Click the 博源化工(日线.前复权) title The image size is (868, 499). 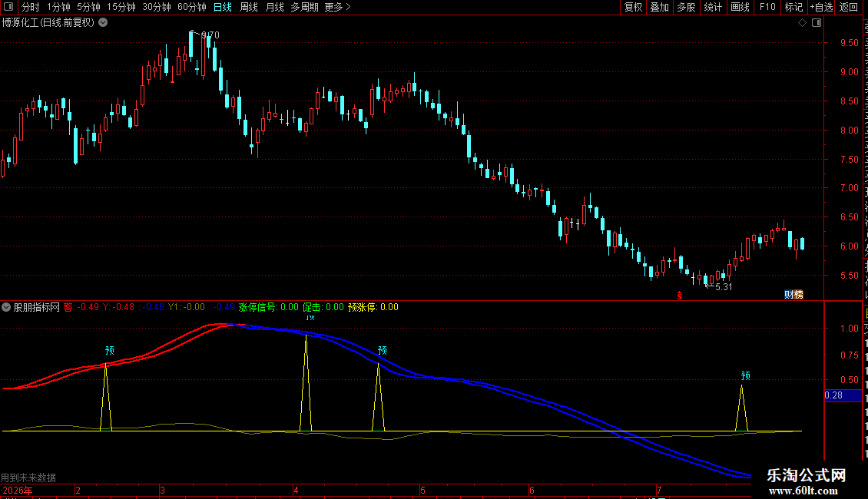tap(48, 23)
